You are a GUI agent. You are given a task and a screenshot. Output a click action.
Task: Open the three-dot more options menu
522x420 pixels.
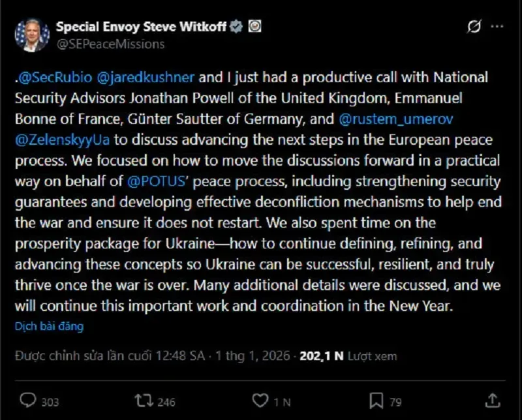497,27
